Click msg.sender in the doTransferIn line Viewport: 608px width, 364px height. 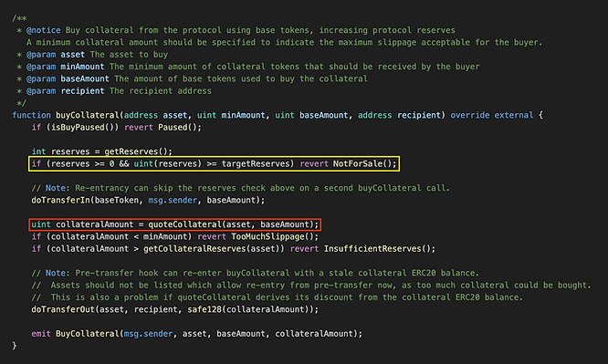173,200
